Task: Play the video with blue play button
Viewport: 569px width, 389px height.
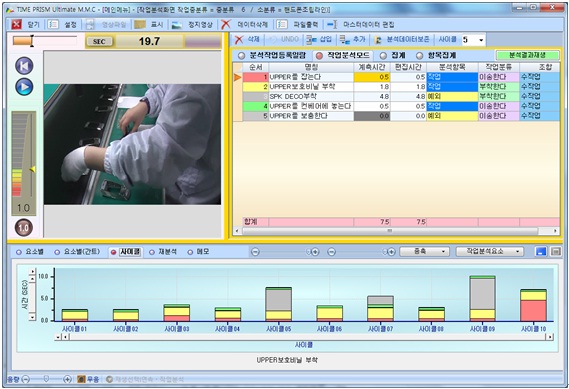Action: (x=24, y=87)
